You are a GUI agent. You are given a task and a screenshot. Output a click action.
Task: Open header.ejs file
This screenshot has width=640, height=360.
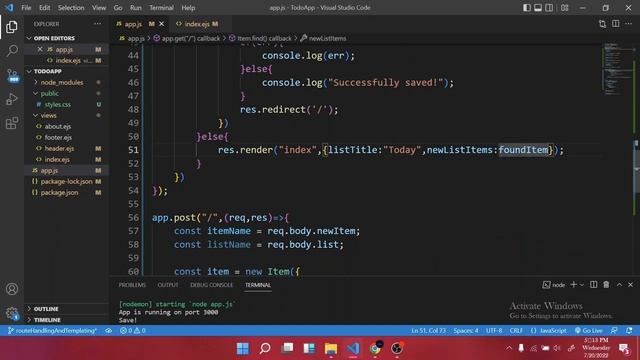coord(59,149)
